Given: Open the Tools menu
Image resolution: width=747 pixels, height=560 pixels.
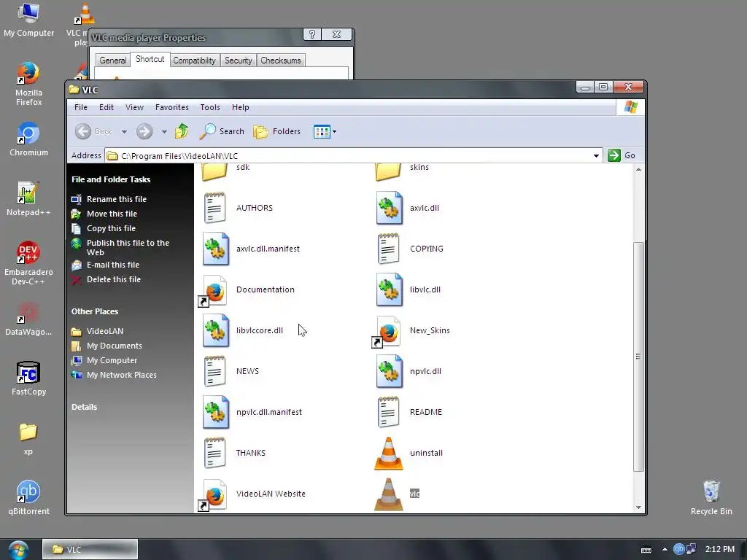Looking at the screenshot, I should click(x=210, y=107).
